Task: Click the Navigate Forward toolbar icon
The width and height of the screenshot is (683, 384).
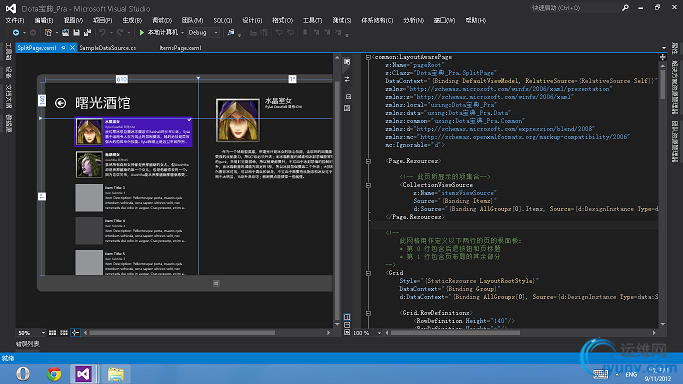Action: coord(33,32)
